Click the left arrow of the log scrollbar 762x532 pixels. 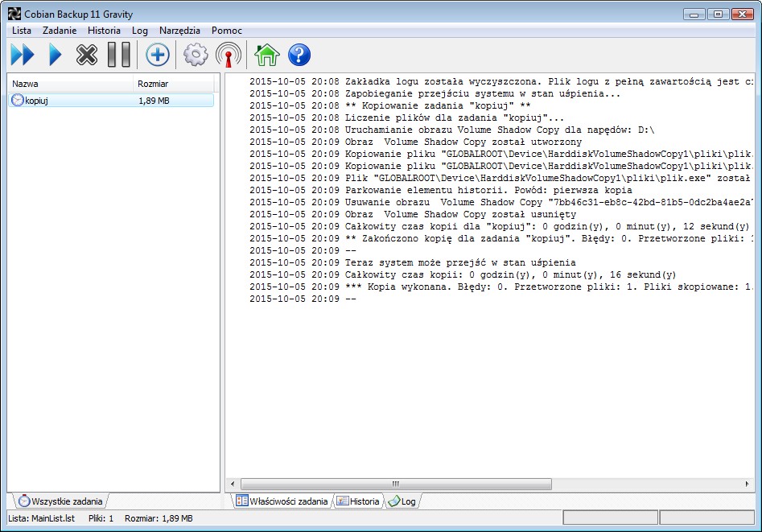point(233,484)
